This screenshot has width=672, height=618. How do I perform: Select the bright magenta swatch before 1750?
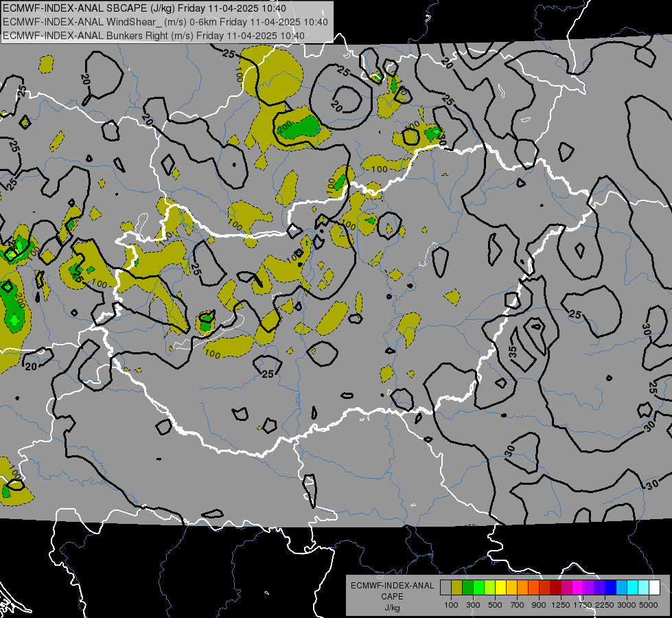point(578,588)
